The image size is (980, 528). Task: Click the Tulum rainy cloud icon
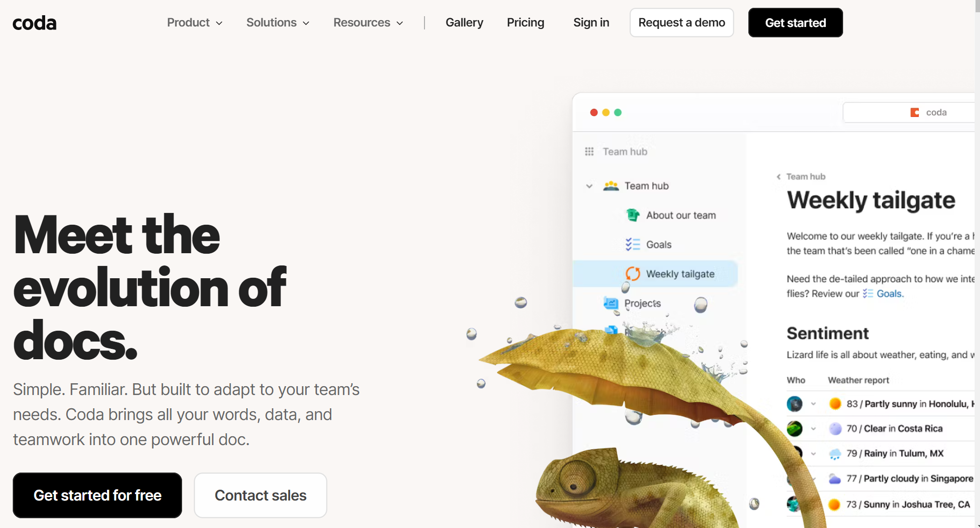pyautogui.click(x=835, y=454)
